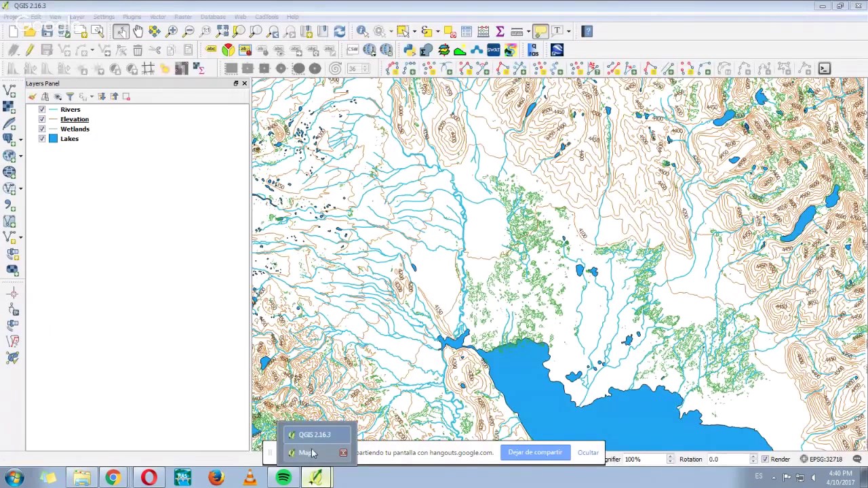Click the Zoom Full extent icon
This screenshot has width=868, height=488.
(222, 31)
